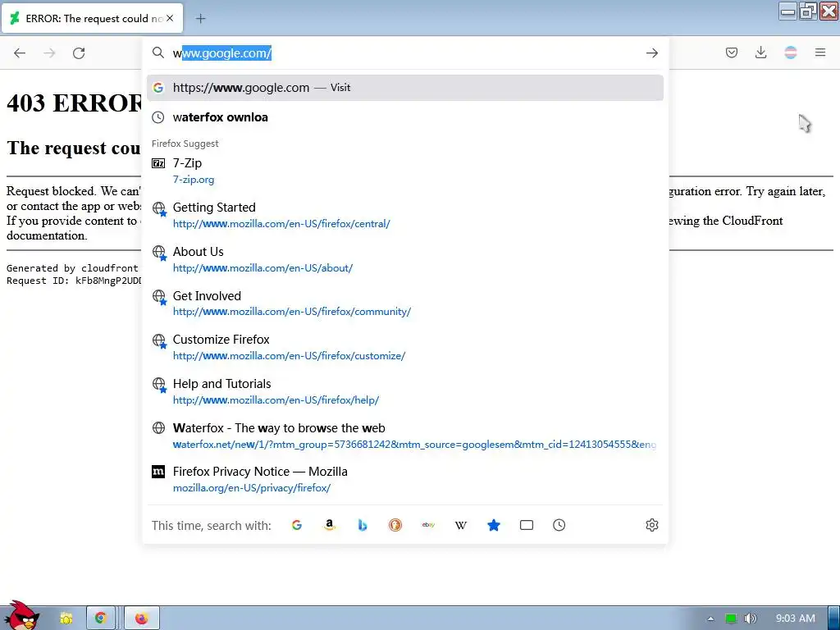Select the 'waterfox ownloa' history search
The image size is (840, 630).
pos(405,117)
